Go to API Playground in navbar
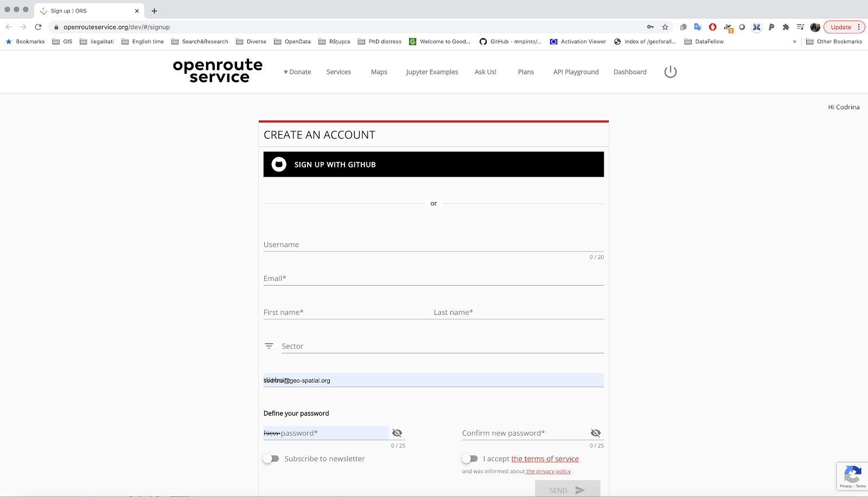The image size is (868, 497). tap(576, 72)
